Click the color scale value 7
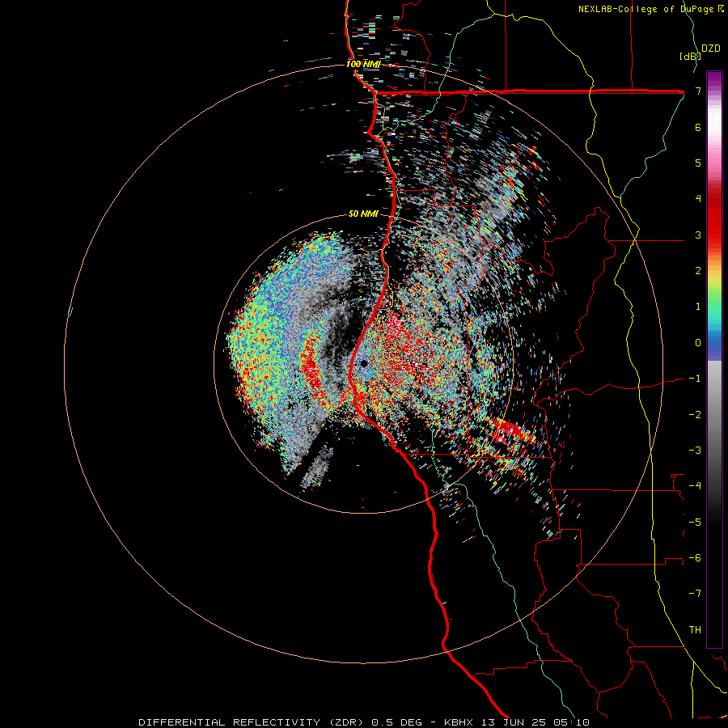This screenshot has width=728, height=728. [698, 91]
